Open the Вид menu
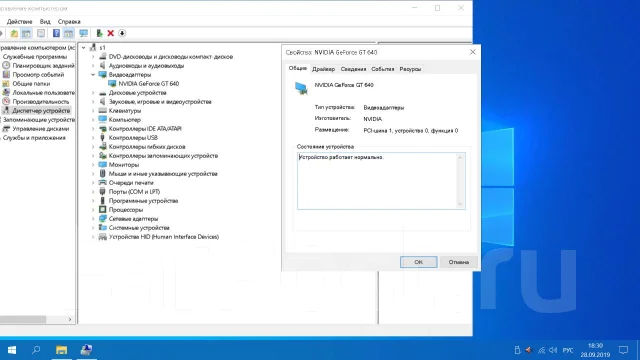The height and width of the screenshot is (360, 640). tap(45, 22)
